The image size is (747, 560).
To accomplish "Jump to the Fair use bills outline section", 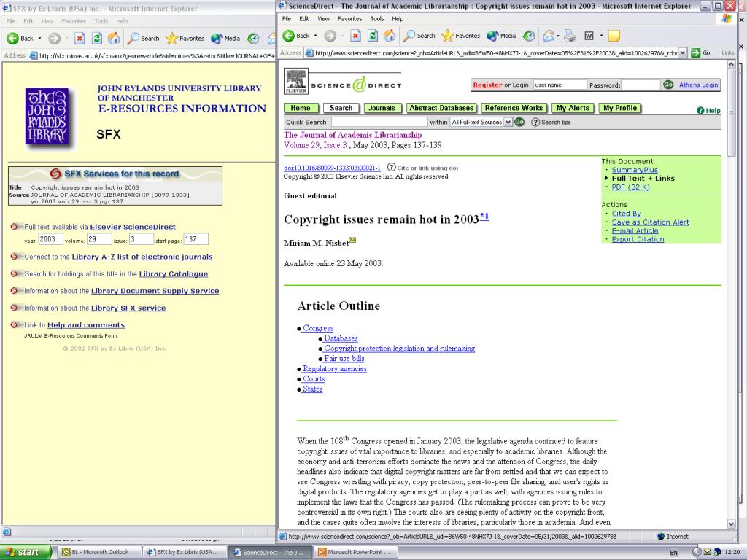I will click(x=344, y=359).
